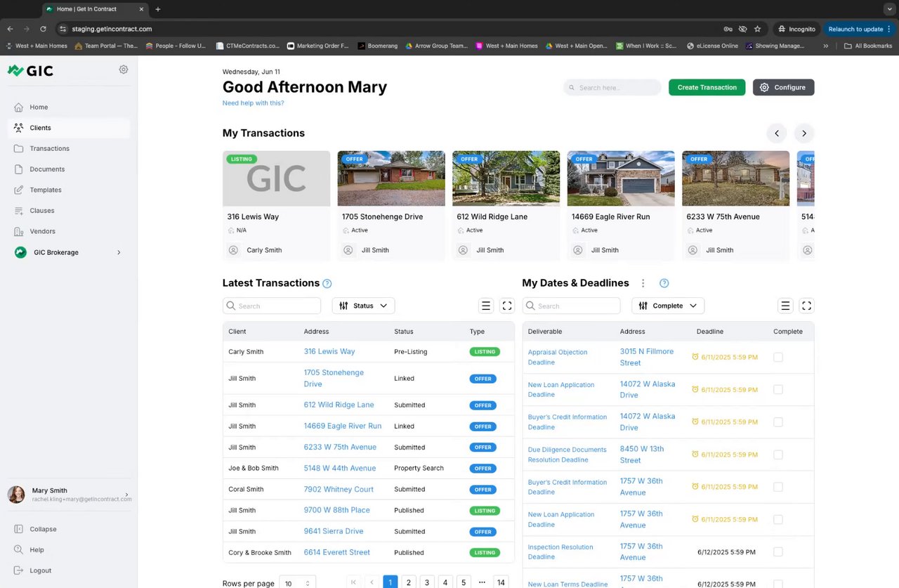The width and height of the screenshot is (899, 588).
Task: Open 612 Wild Ridge Lane card photo
Action: click(x=506, y=178)
